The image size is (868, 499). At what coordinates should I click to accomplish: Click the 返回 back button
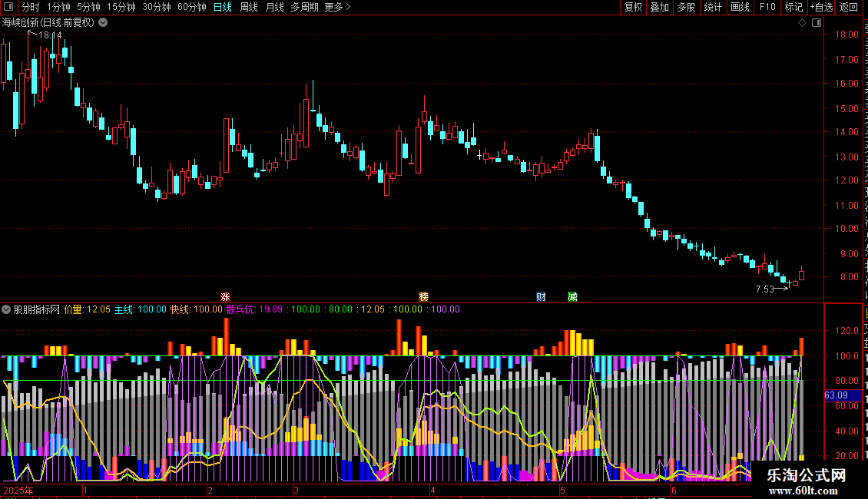[849, 7]
